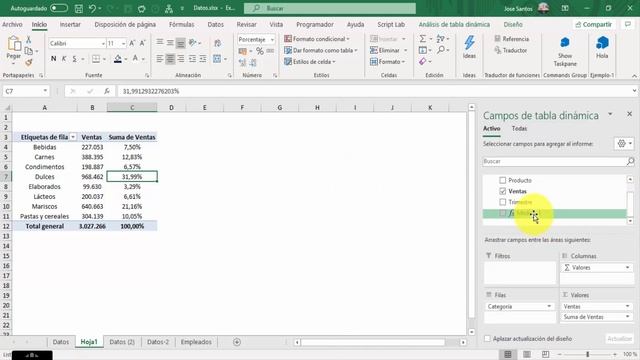Switch to the Datos-2 sheet tab
Screen dimensions: 640x360
coord(158,342)
